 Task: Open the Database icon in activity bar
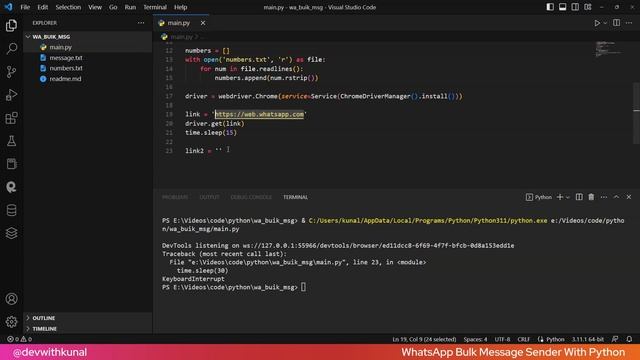pos(11,210)
